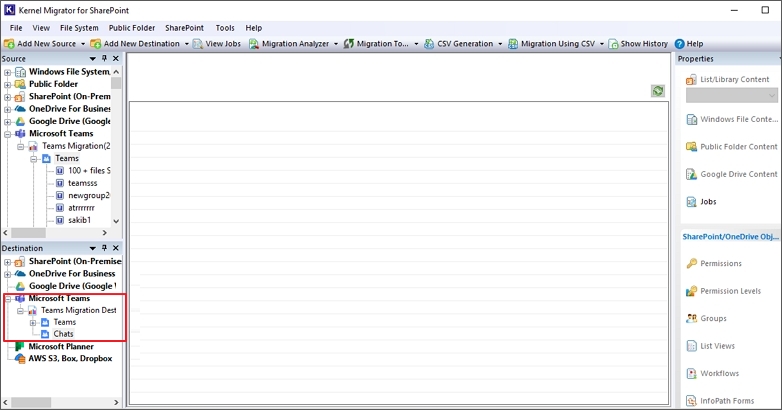Open the SharePoint menu
The image size is (782, 410).
185,28
